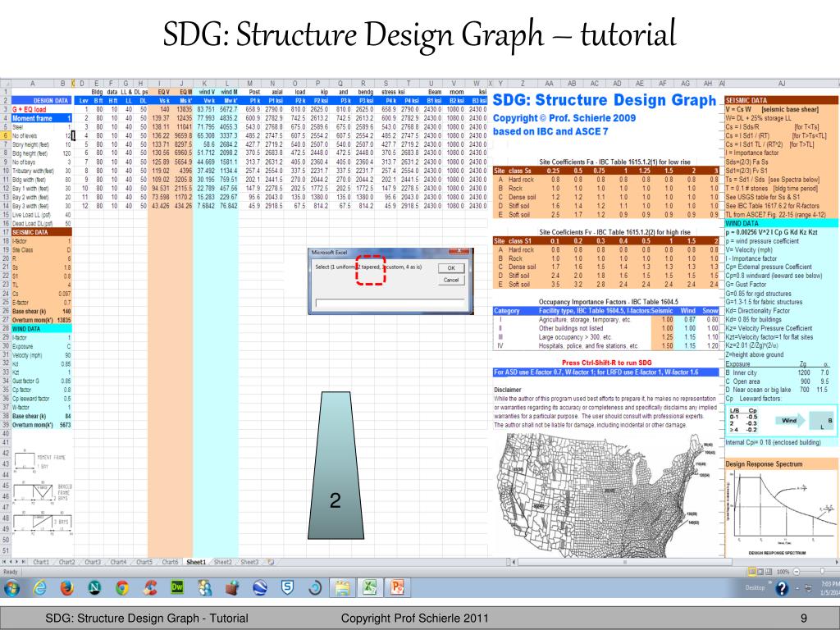840x630 pixels.
Task: Click the Design Response Spectrum chart
Action: (782, 509)
